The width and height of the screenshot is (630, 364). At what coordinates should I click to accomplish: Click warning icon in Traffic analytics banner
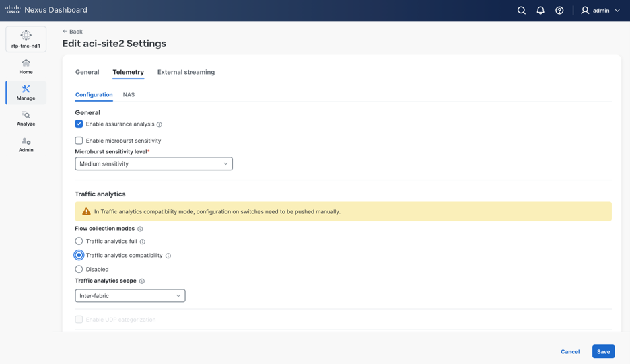[x=86, y=211]
